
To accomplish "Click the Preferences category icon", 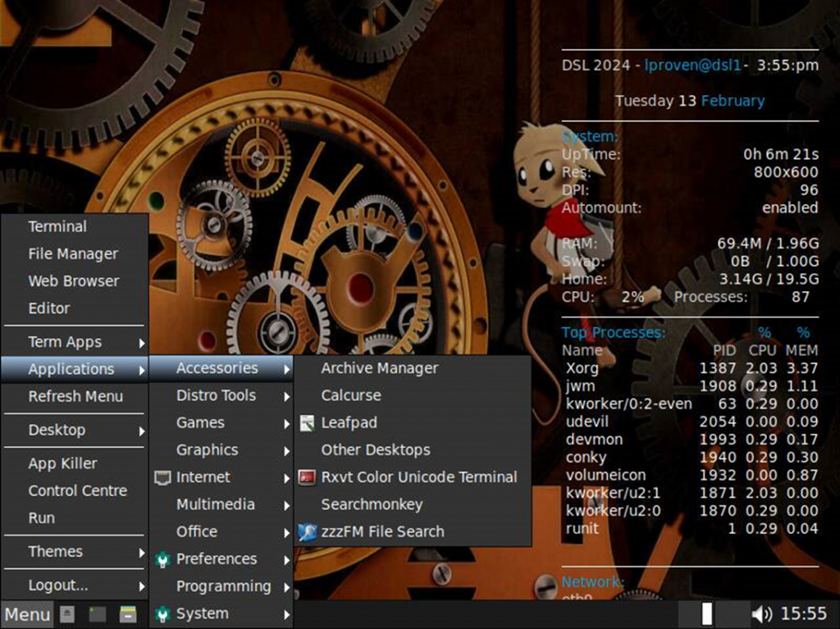I will tap(162, 559).
